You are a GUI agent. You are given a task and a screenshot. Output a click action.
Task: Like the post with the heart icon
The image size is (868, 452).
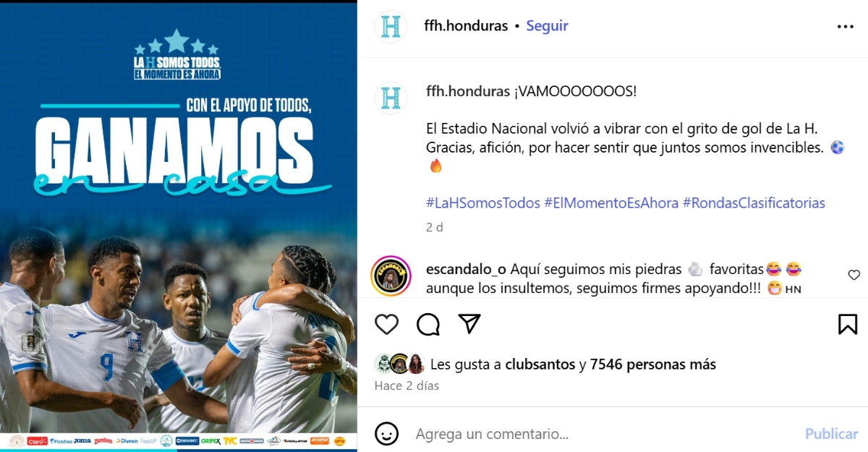pos(387,324)
